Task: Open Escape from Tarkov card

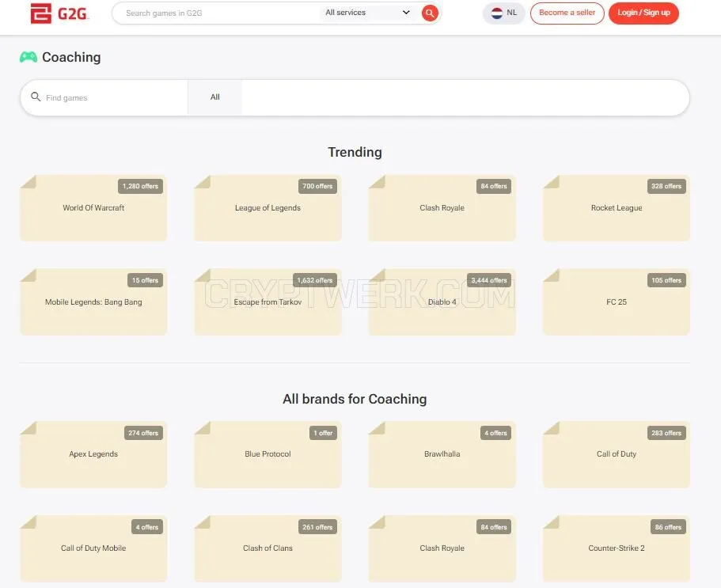Action: tap(268, 302)
